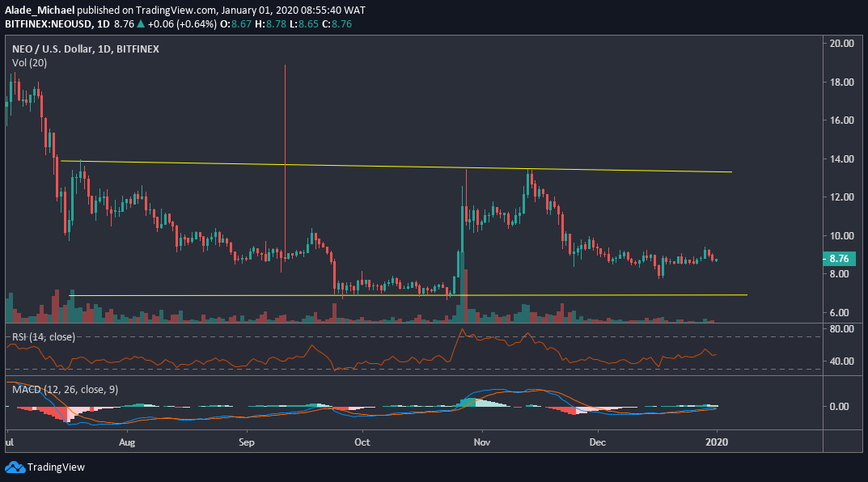Open the 1D timeframe selector
Screen dimensions: 868x482
pyautogui.click(x=108, y=24)
